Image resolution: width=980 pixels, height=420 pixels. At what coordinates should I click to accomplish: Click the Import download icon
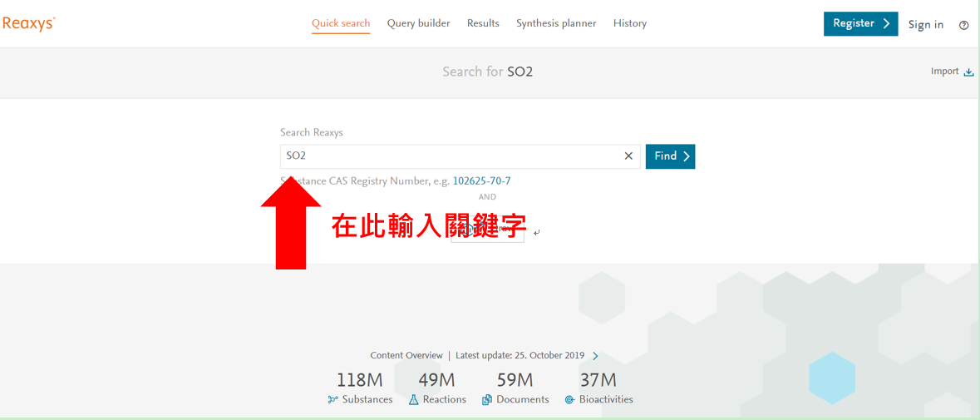click(x=968, y=72)
